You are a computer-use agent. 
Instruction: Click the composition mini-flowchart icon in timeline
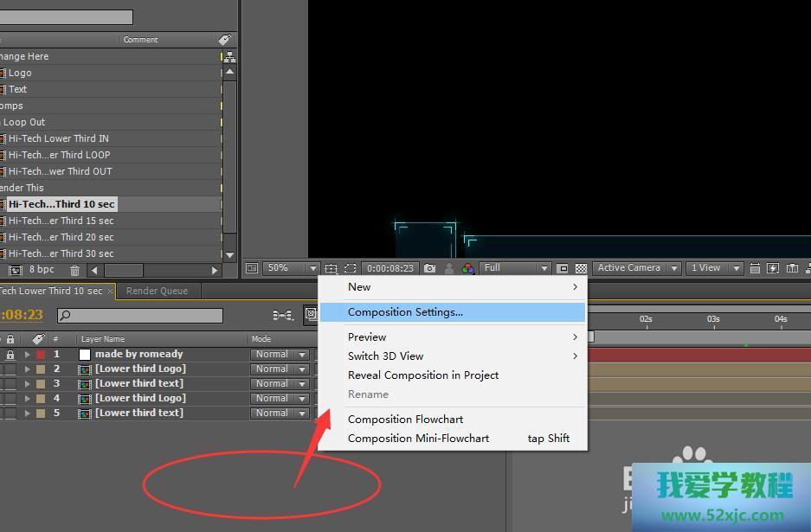[x=283, y=316]
